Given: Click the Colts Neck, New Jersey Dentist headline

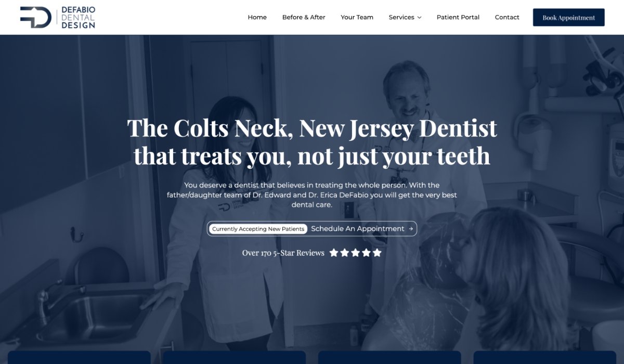Looking at the screenshot, I should (x=312, y=142).
